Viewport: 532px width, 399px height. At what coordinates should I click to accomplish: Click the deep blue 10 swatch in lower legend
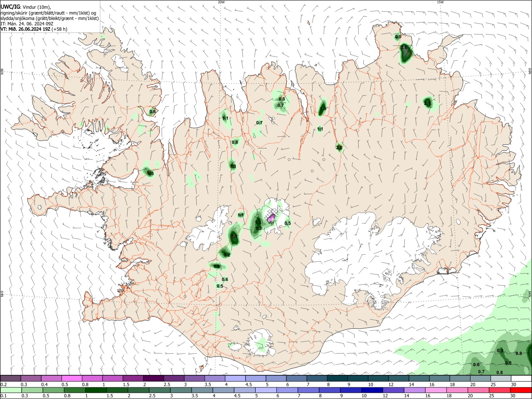click(372, 390)
